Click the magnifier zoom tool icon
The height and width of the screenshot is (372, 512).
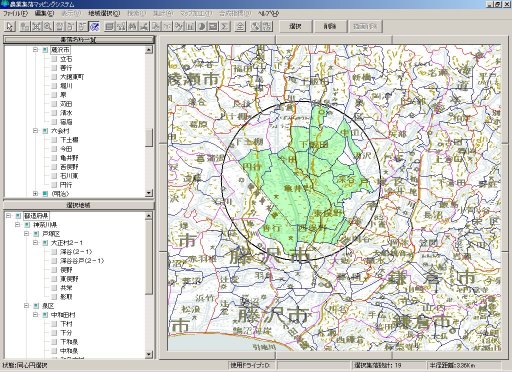pyautogui.click(x=48, y=26)
